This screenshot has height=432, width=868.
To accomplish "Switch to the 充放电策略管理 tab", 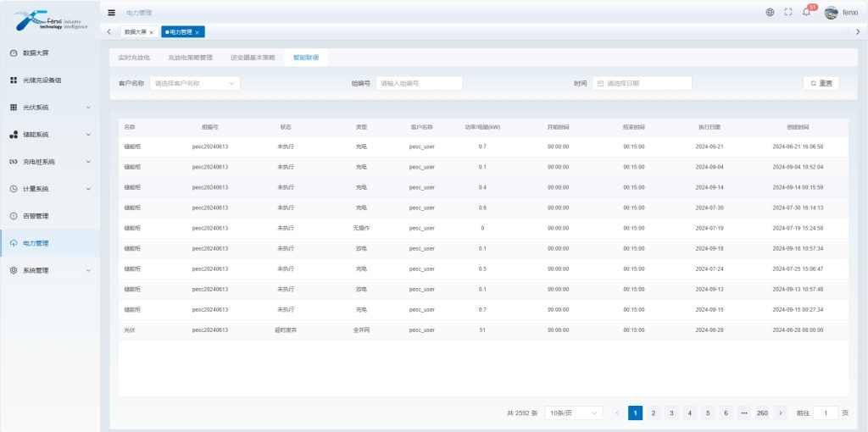I will pos(190,58).
